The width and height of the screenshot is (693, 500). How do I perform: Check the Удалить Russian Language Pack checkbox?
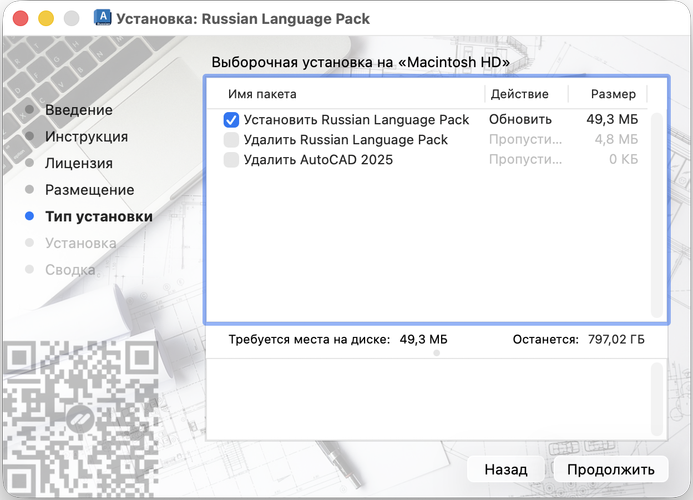tap(231, 140)
